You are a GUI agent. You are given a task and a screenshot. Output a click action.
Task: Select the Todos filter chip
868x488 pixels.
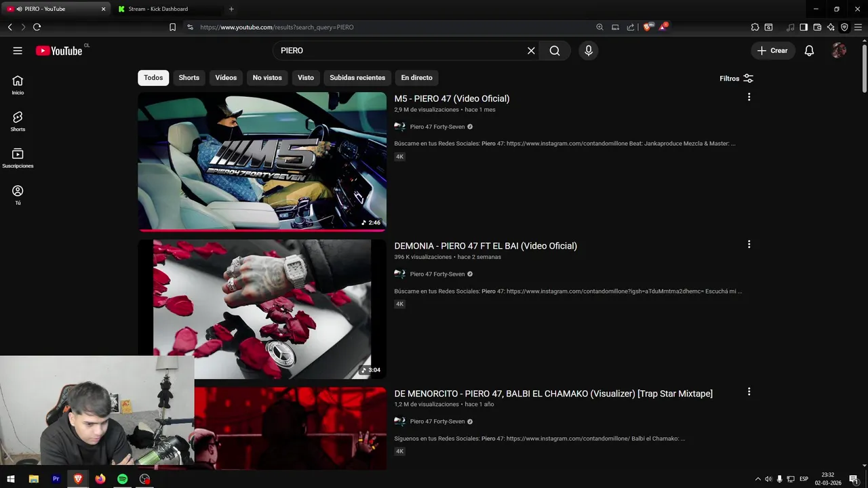153,78
